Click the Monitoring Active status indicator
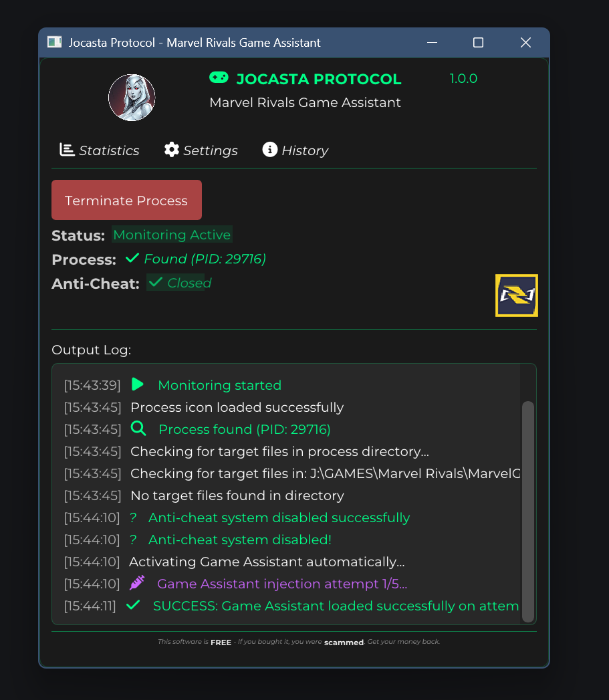Viewport: 609px width, 700px height. (172, 235)
